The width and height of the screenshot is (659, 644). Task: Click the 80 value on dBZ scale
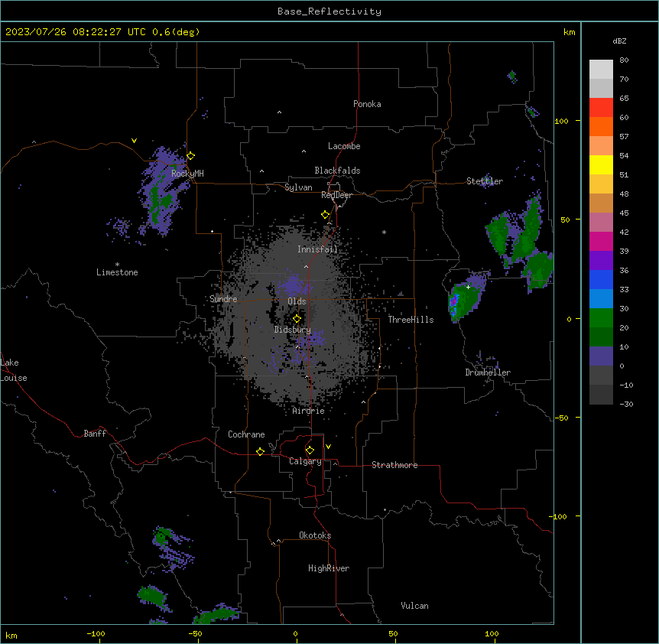point(624,60)
